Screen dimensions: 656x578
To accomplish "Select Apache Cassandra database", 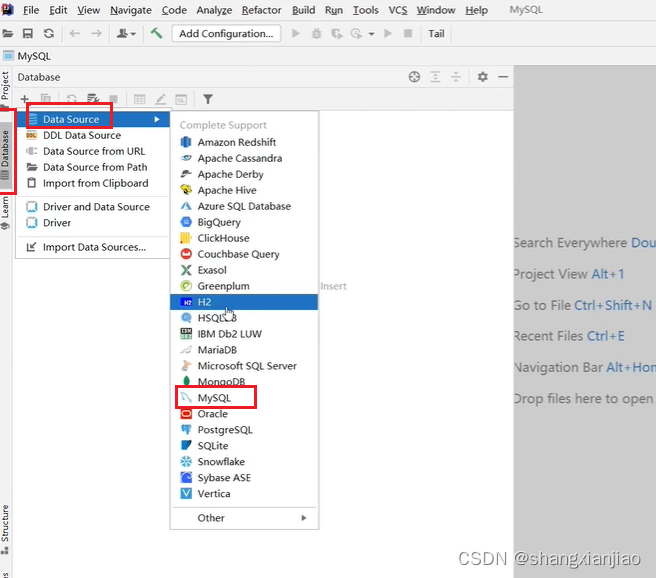I will point(244,158).
